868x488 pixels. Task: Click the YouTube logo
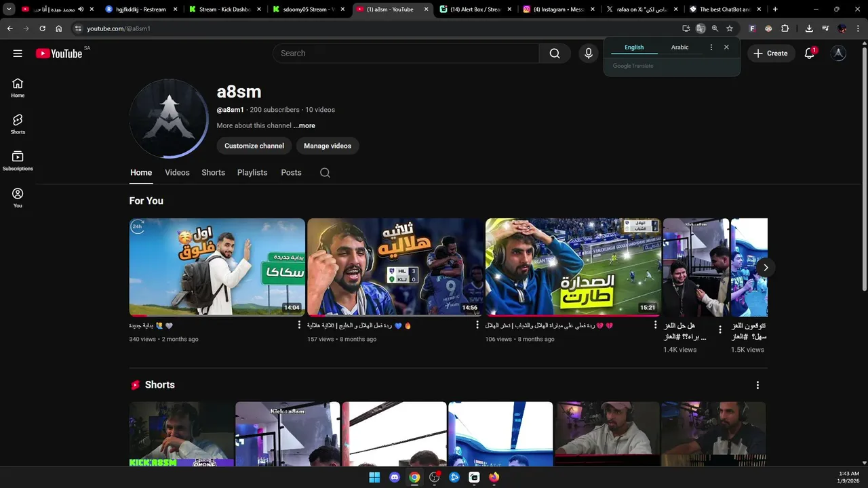tap(59, 54)
